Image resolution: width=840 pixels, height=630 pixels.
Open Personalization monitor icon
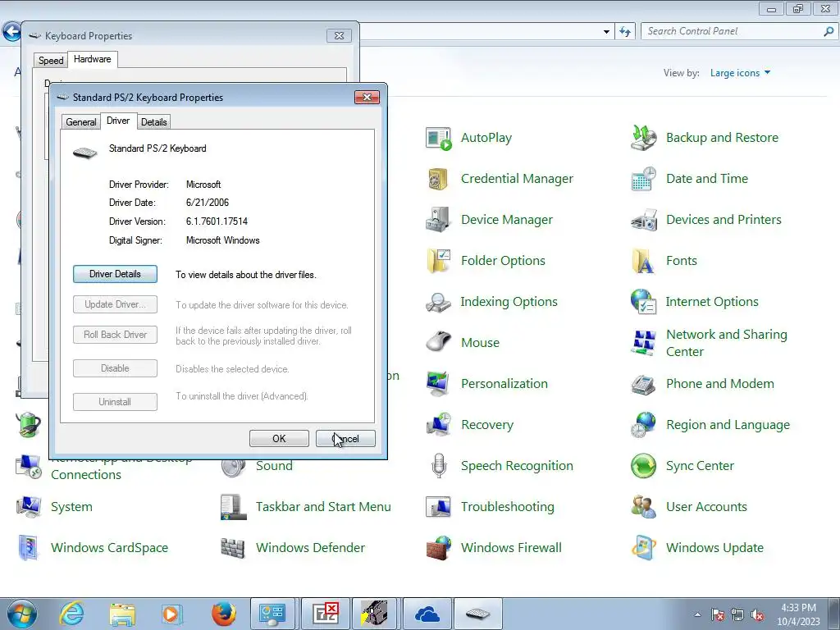tap(438, 384)
